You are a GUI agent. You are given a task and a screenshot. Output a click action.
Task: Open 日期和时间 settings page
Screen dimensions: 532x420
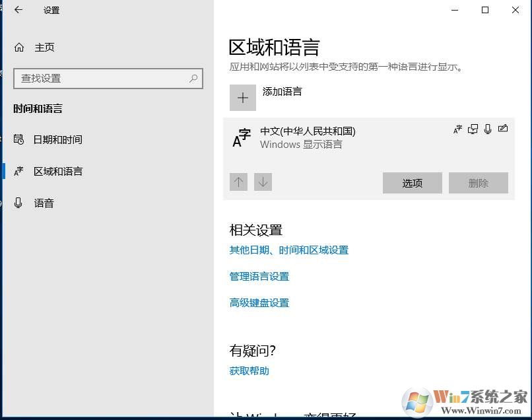(x=58, y=139)
